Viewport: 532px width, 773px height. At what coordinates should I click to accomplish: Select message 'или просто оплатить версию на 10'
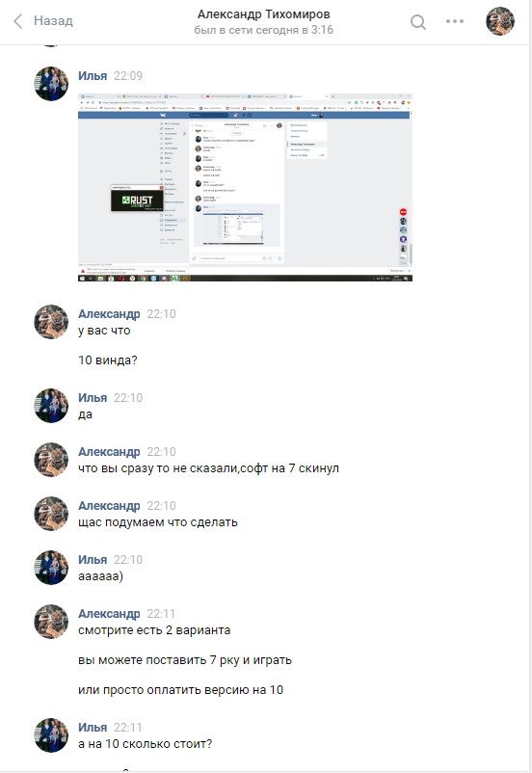coord(180,690)
